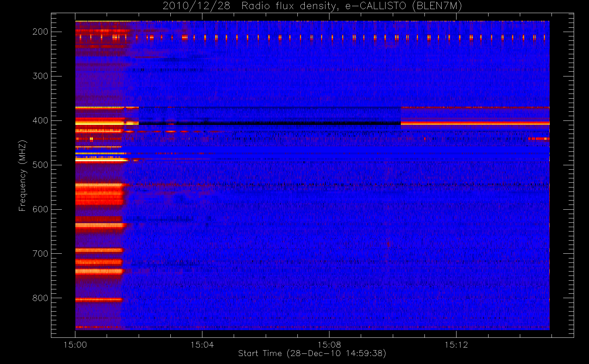Click the 'Frequency (MHZ)' axis label
Viewport: 589px width, 364px height.
pyautogui.click(x=23, y=175)
